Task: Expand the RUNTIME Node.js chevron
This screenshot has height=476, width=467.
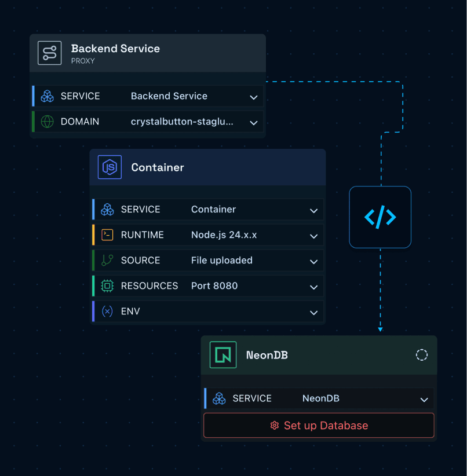Action: (x=314, y=236)
